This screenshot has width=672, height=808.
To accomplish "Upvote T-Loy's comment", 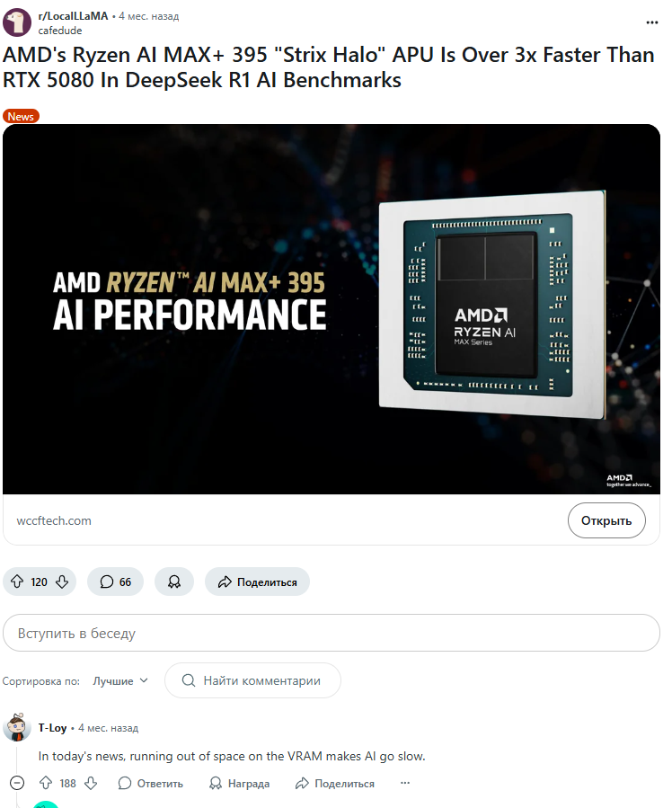I will [46, 783].
